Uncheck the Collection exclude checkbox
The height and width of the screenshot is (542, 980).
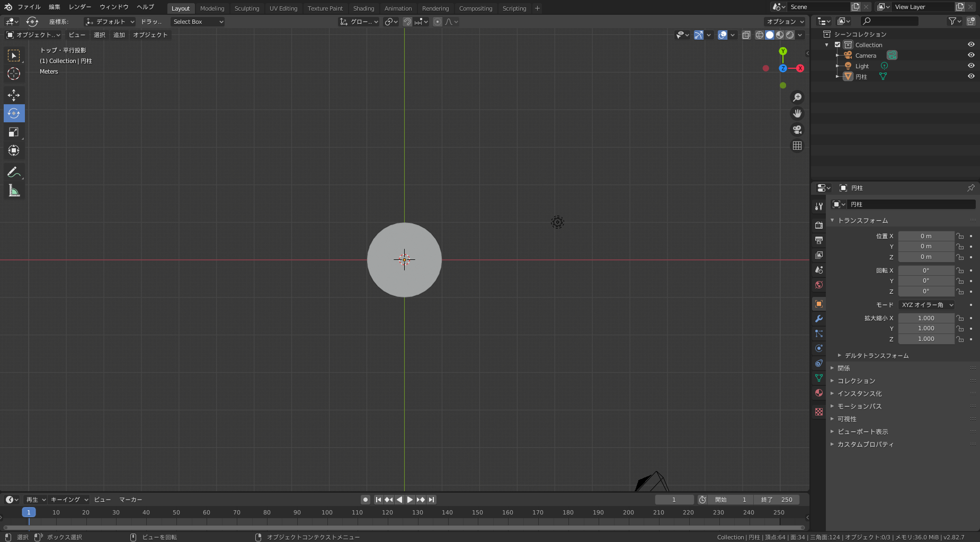[838, 45]
